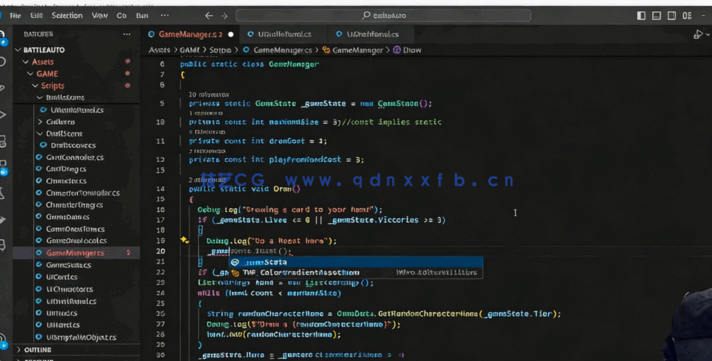Click the unsaved dot on GameManager.cs tab
712x361 pixels.
[231, 35]
